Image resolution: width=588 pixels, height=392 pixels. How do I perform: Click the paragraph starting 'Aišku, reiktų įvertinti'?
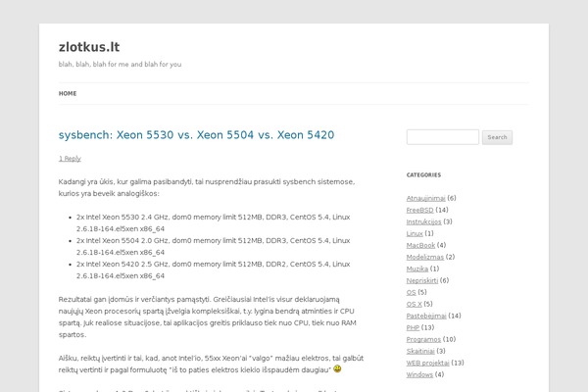coord(211,364)
